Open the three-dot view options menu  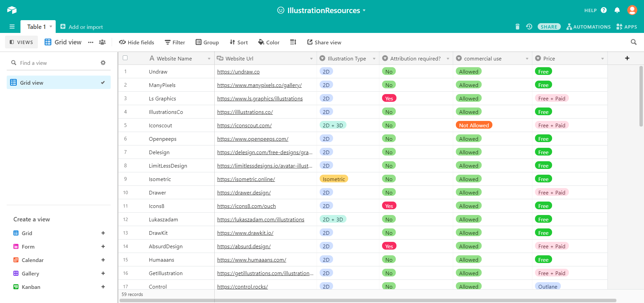91,42
